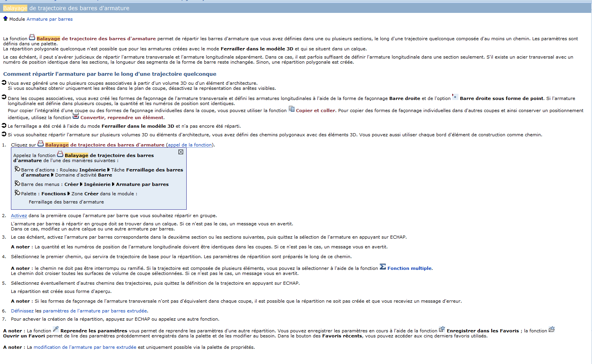Click arrow bullet before Dans les coupes associatives
The image size is (592, 364).
pyautogui.click(x=4, y=97)
